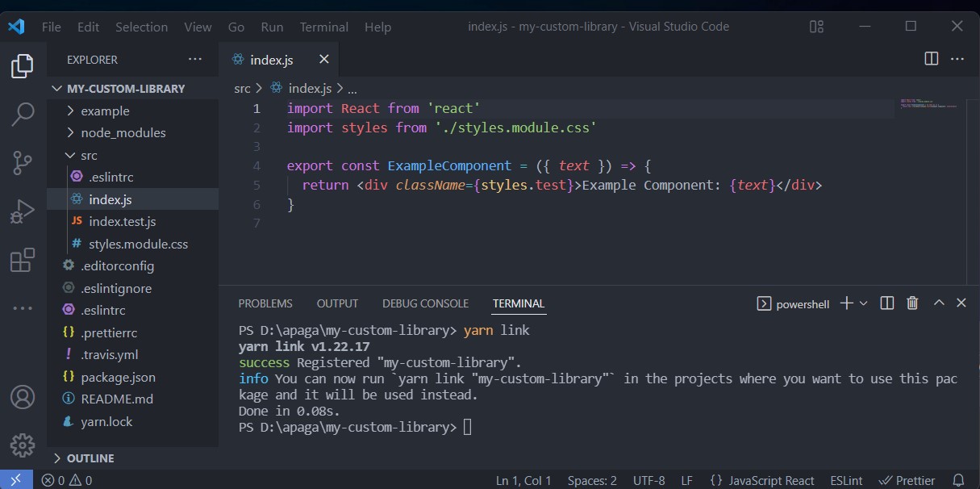
Task: Open the Terminal menu
Action: click(323, 27)
